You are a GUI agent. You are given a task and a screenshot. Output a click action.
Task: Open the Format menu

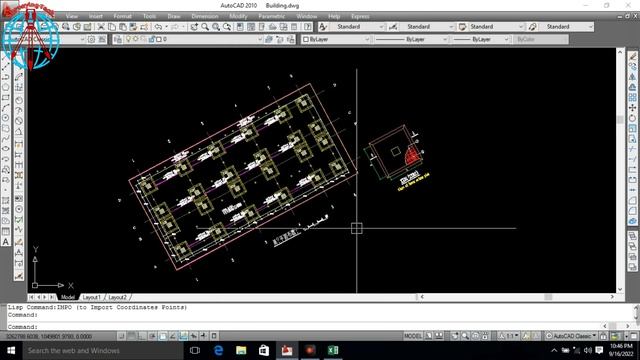pos(122,16)
